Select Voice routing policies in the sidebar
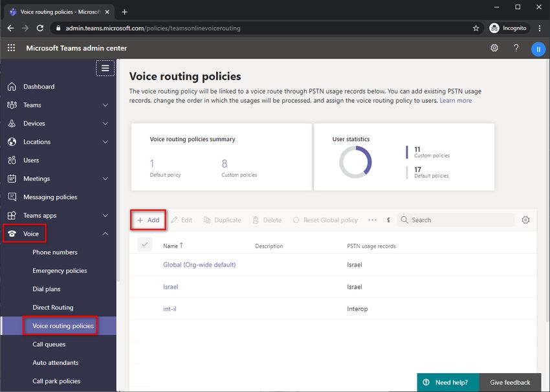 tap(63, 326)
